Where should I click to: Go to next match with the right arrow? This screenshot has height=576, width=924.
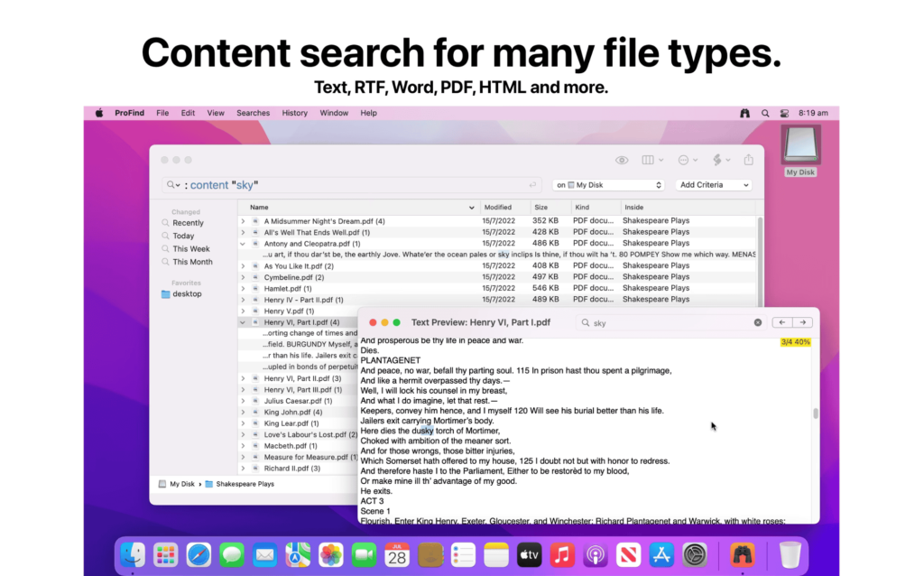[802, 321]
